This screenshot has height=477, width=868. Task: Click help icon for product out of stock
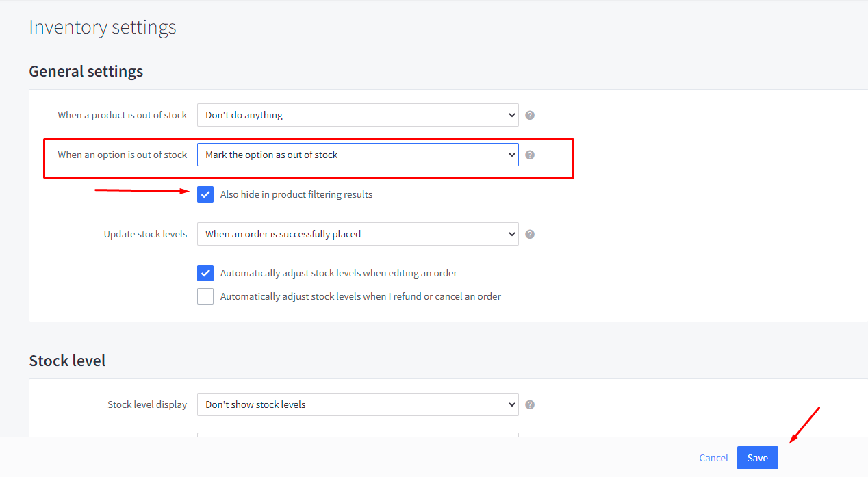(530, 115)
